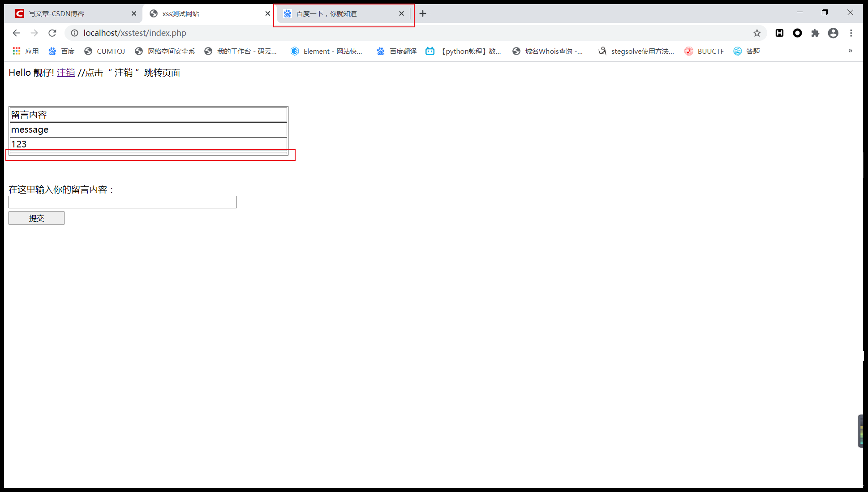Open a new tab with plus button

coord(423,13)
